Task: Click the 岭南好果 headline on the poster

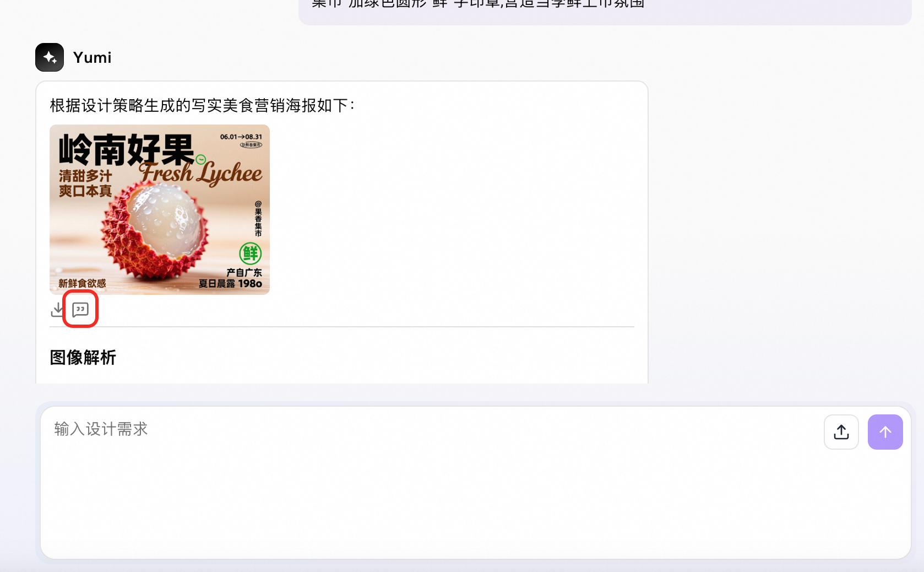Action: 127,150
